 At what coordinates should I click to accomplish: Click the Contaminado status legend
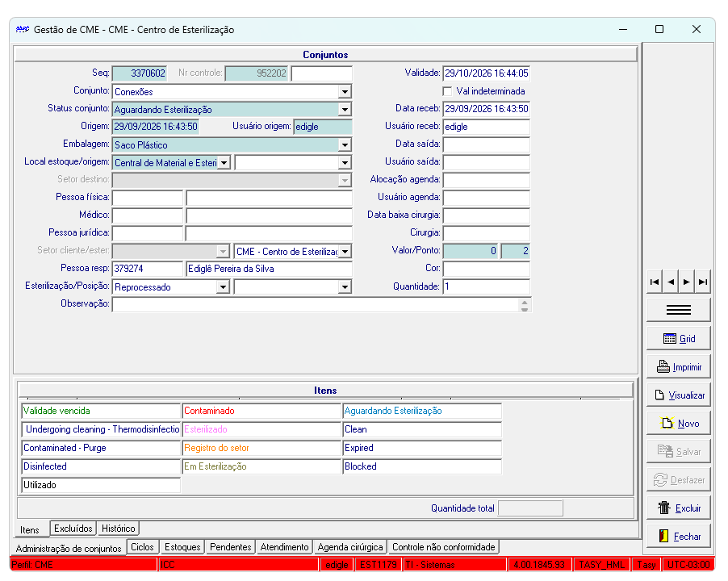pos(261,411)
